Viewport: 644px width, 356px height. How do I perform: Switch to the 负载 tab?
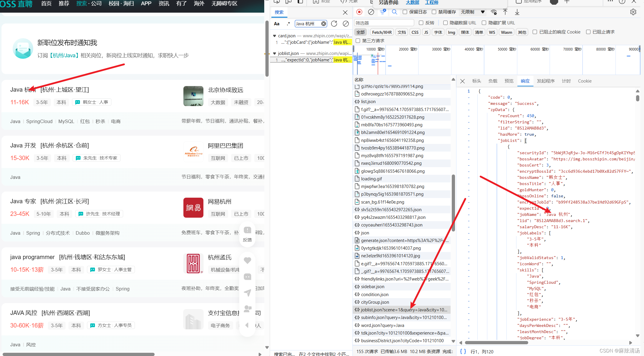[x=493, y=81]
